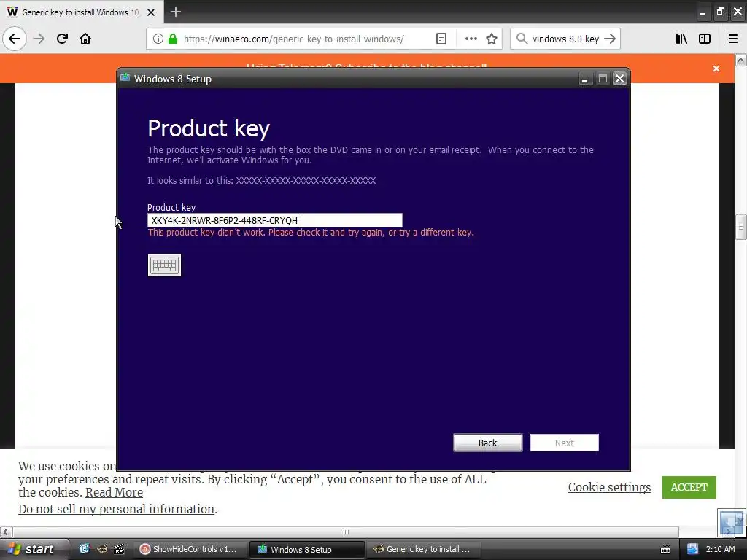Click the keyboard icon in system tray
The height and width of the screenshot is (560, 747).
point(665,550)
